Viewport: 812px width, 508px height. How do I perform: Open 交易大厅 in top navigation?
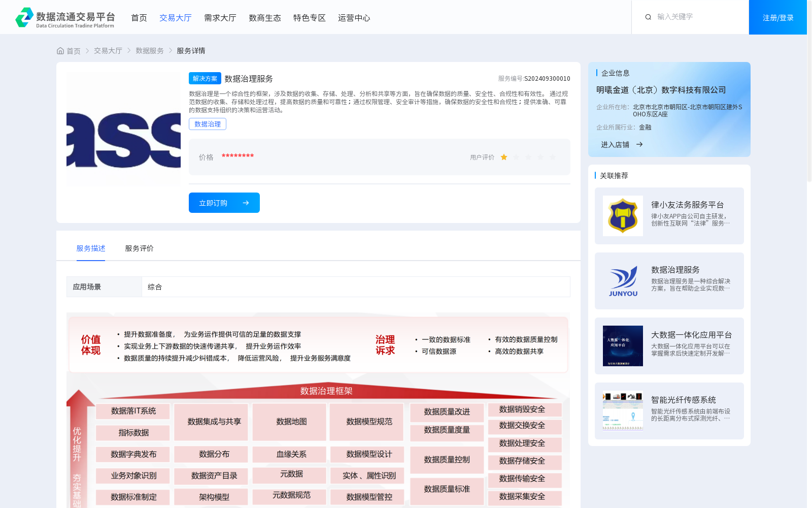point(176,18)
